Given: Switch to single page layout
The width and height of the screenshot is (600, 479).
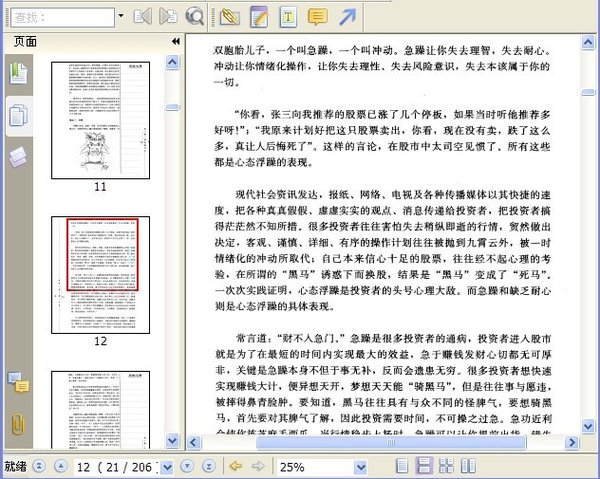Looking at the screenshot, I should tap(402, 466).
